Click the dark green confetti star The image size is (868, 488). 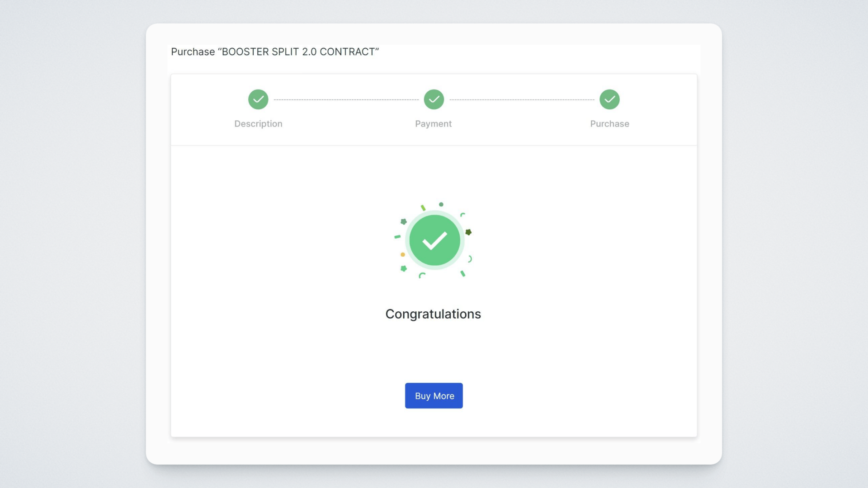point(468,232)
